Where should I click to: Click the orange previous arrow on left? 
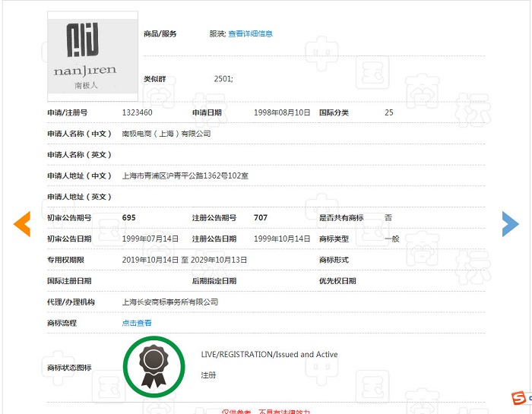[x=22, y=223]
